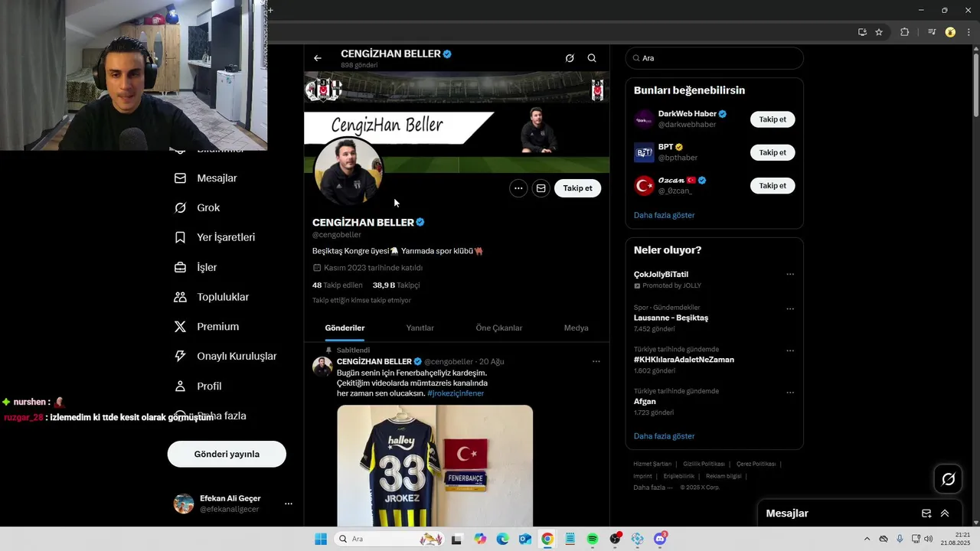Show more suggestions under Bunları beğenebilirsin

click(x=664, y=215)
